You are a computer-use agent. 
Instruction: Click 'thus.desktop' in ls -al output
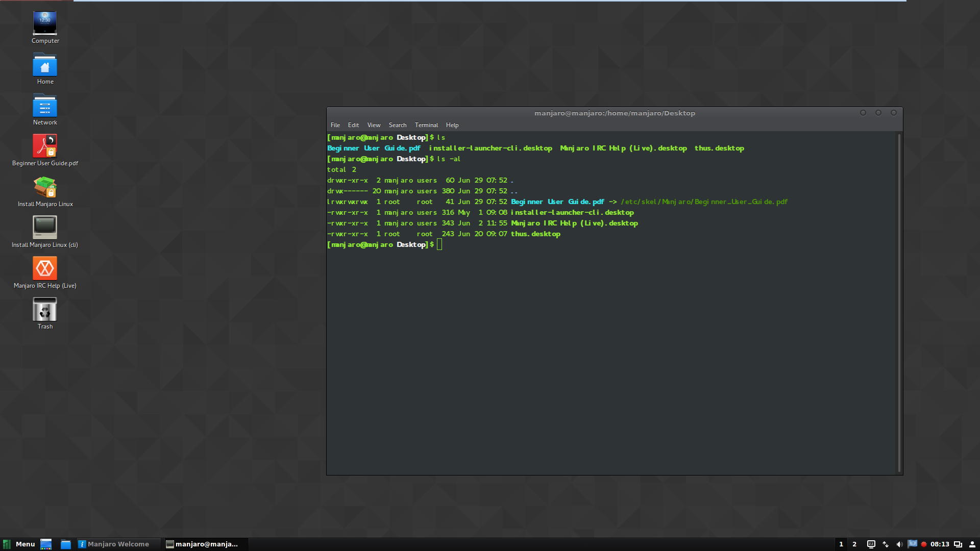(535, 234)
